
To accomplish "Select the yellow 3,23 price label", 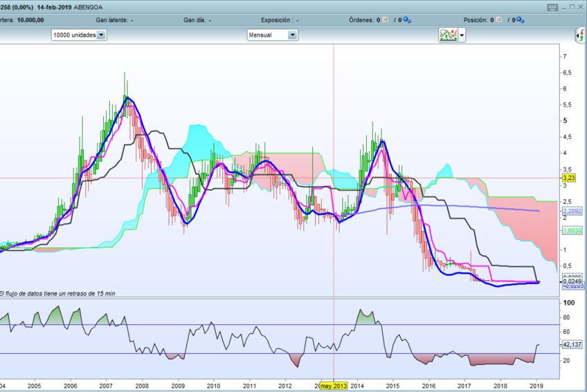I will tap(569, 178).
